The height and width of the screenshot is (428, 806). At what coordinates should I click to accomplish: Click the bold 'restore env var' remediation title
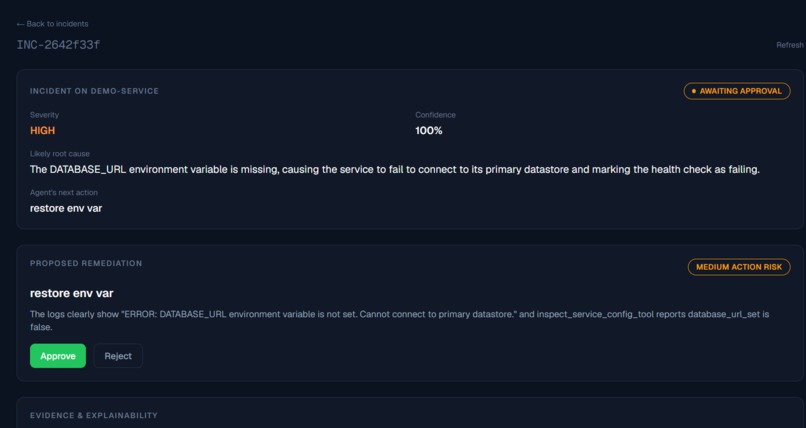(71, 293)
